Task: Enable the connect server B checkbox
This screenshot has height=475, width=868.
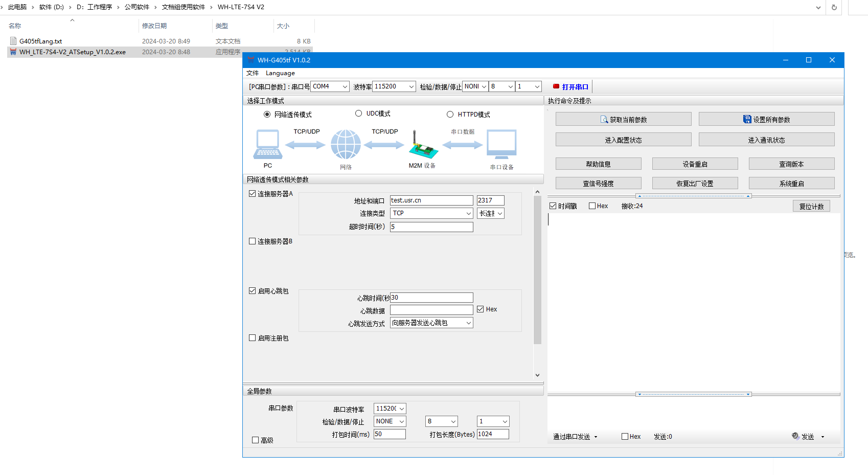Action: click(x=253, y=241)
